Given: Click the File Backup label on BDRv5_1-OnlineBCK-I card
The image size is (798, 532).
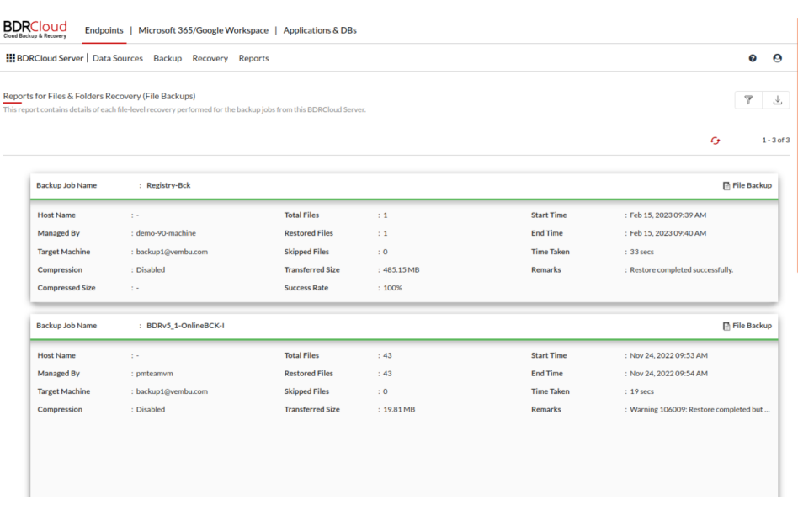Looking at the screenshot, I should pos(753,325).
